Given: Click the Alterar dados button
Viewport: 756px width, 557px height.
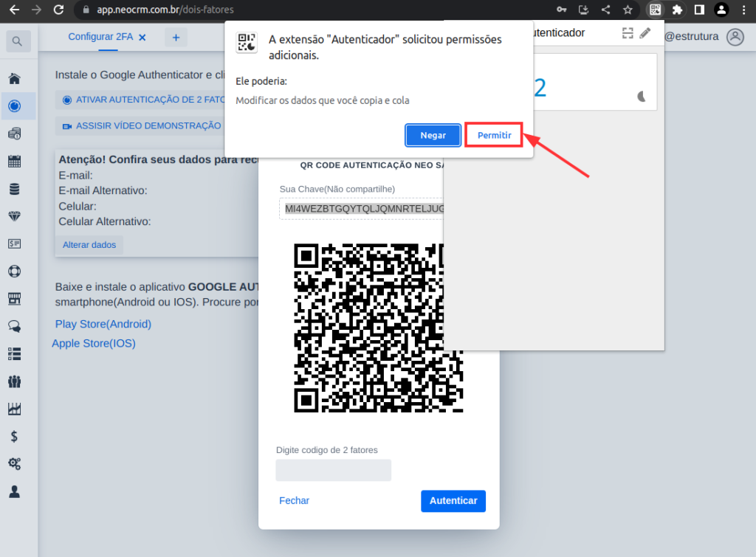Looking at the screenshot, I should [x=89, y=245].
